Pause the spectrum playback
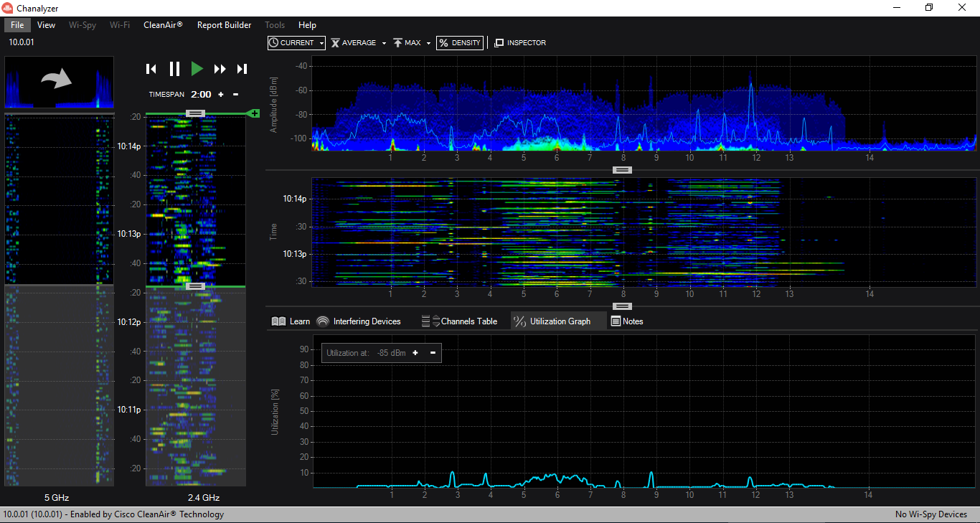This screenshot has width=980, height=523. point(174,69)
